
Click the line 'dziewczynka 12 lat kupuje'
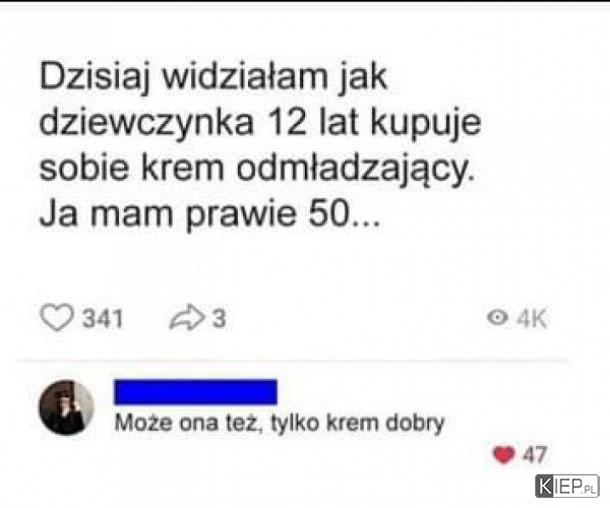coord(261,123)
